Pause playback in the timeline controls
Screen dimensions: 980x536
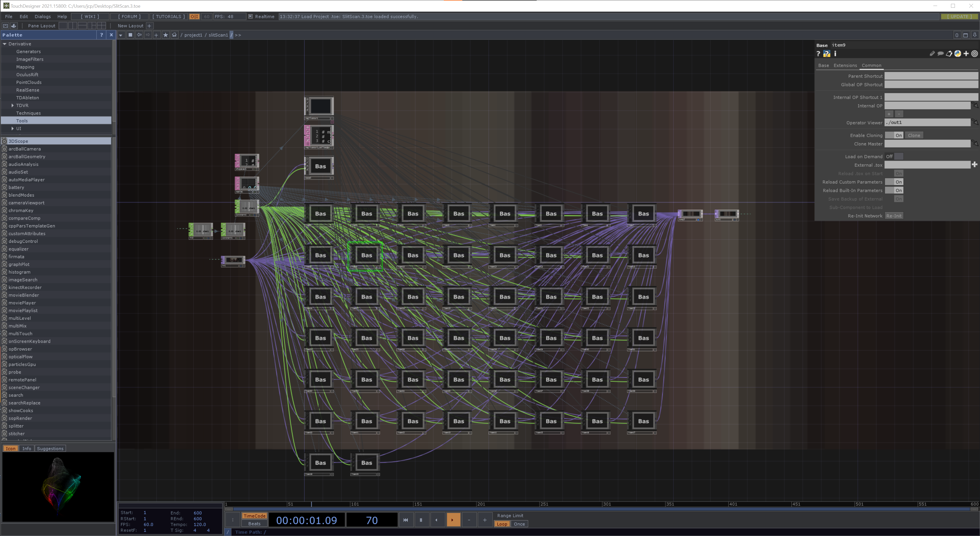click(x=421, y=520)
